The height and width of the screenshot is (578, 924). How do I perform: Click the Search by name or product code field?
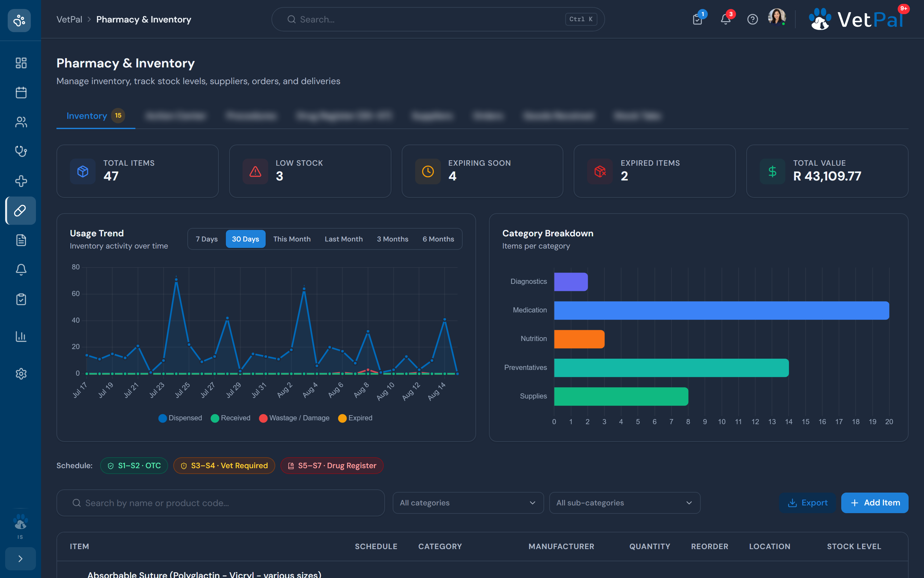[x=220, y=503]
